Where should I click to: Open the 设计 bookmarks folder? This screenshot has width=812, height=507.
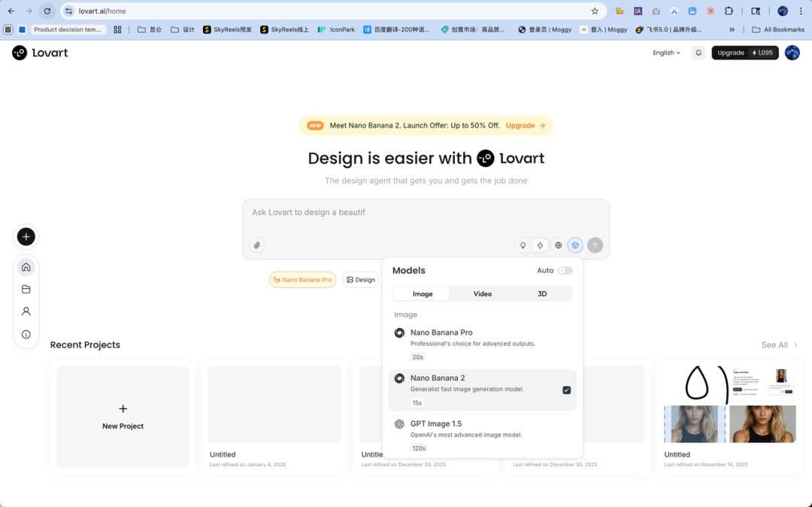[183, 29]
